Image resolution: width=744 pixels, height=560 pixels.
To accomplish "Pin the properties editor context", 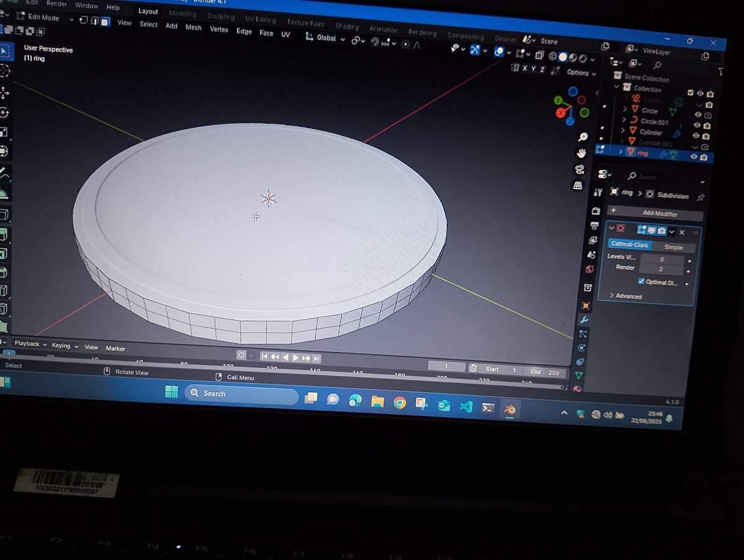I will pyautogui.click(x=701, y=198).
